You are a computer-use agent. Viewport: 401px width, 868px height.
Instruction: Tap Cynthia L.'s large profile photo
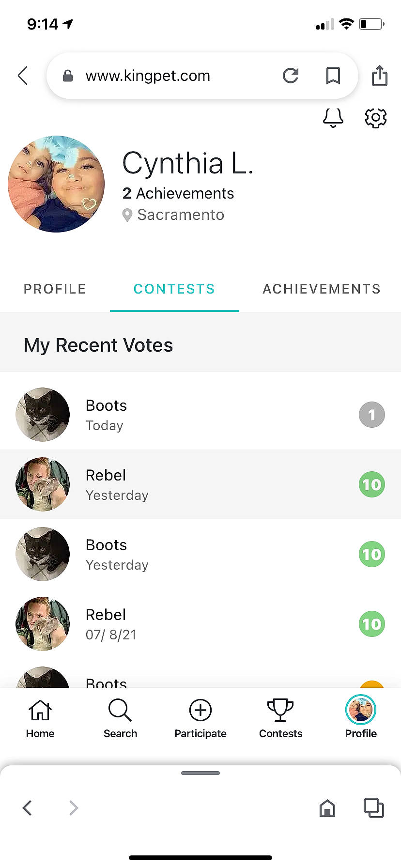(56, 184)
